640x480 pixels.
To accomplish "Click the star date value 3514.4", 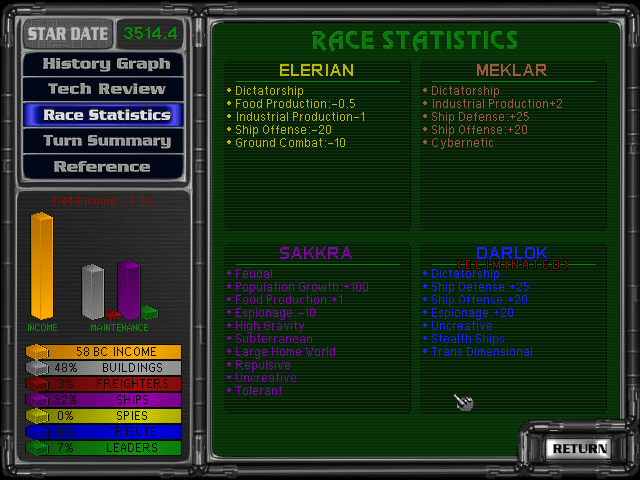I will (150, 33).
